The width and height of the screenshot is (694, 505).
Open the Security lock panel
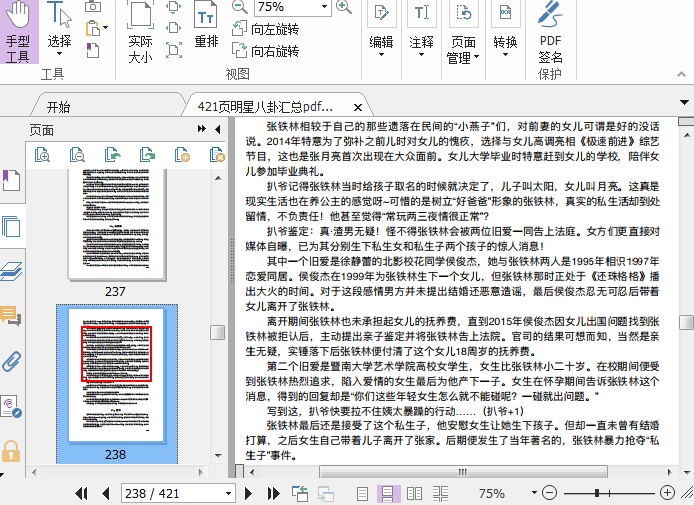(x=11, y=451)
